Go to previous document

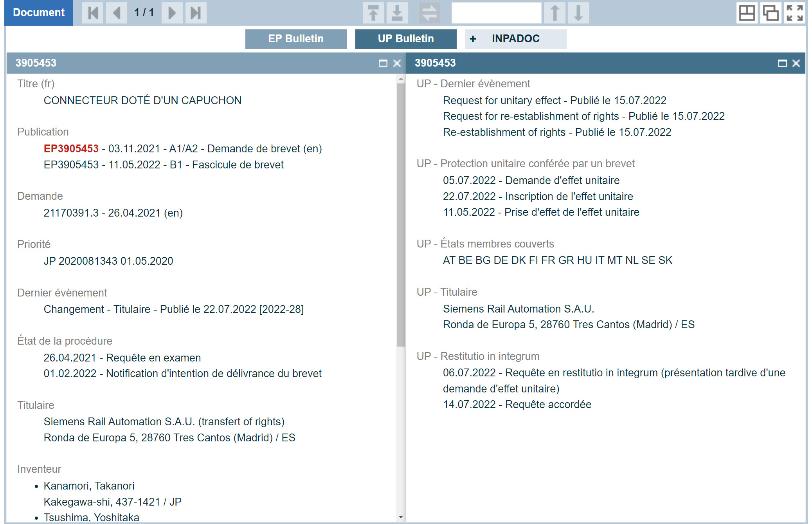[x=116, y=13]
